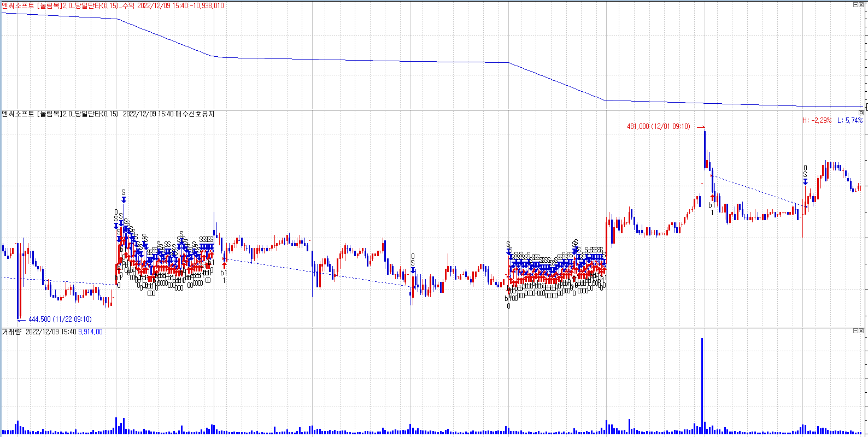The image size is (868, 437).
Task: Maximize the main price chart panel
Action: point(861,113)
